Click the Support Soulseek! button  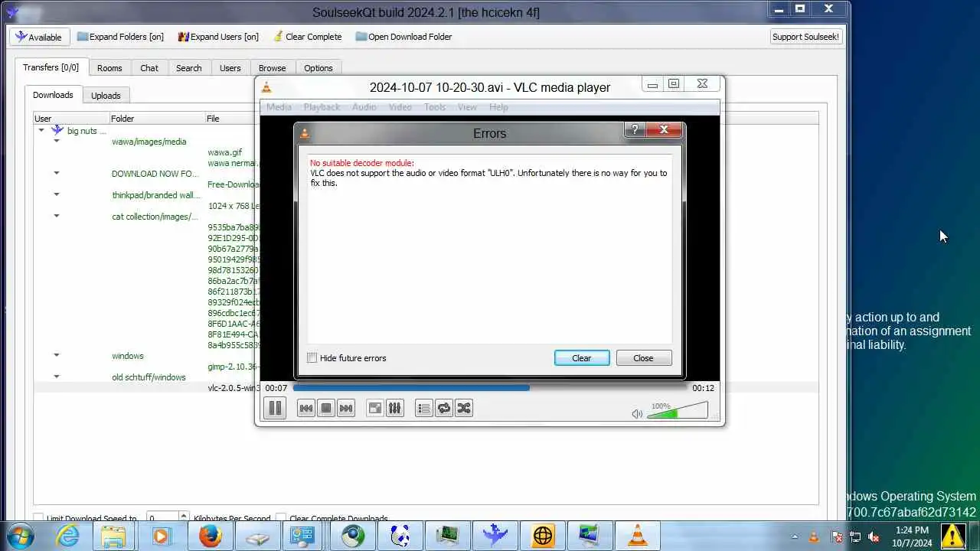[805, 37]
